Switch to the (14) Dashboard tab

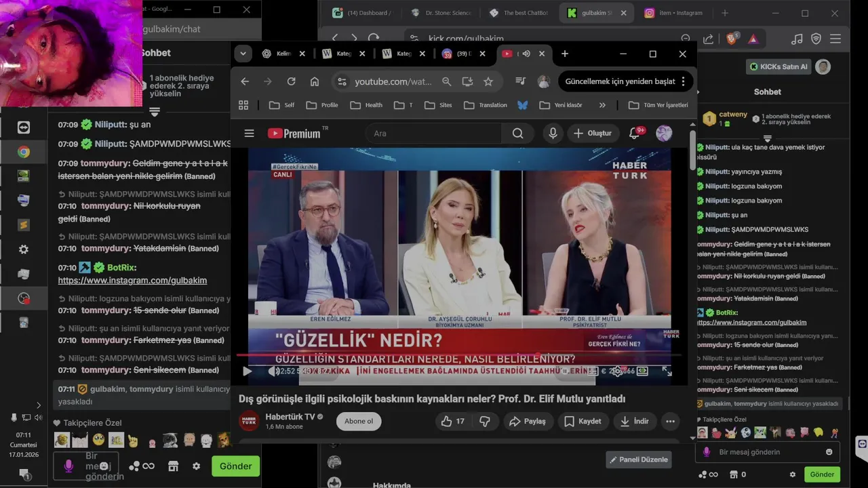pyautogui.click(x=362, y=13)
